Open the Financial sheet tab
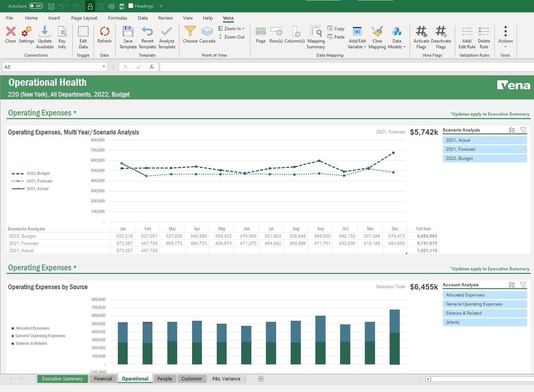Viewport: 534px width, 392px height. [103, 379]
